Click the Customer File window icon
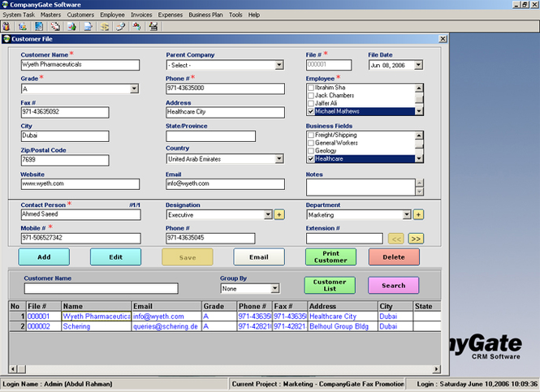 6,39
